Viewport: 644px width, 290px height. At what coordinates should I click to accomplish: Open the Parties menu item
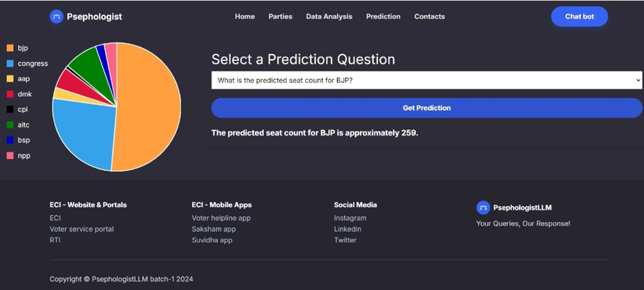pos(281,17)
